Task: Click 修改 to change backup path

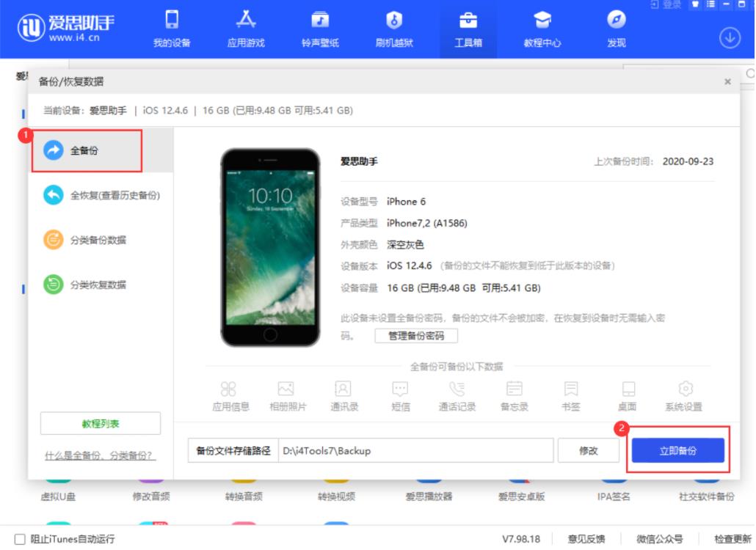Action: tap(588, 451)
